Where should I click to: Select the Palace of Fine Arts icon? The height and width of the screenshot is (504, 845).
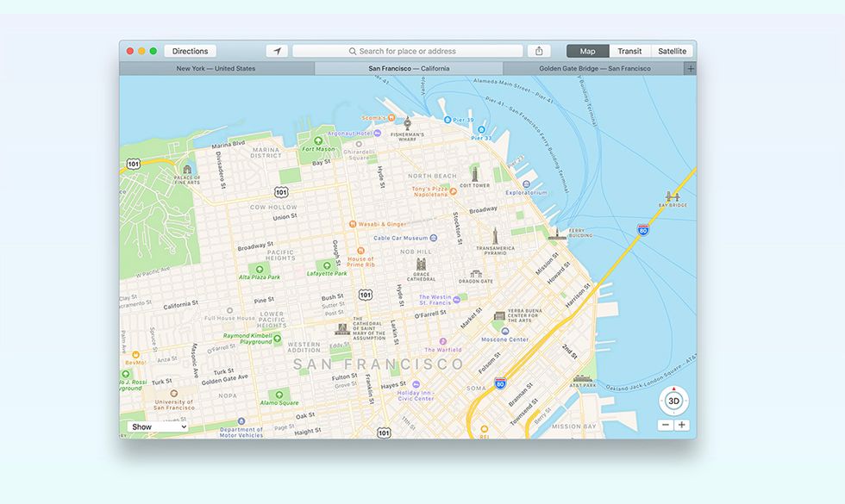187,170
